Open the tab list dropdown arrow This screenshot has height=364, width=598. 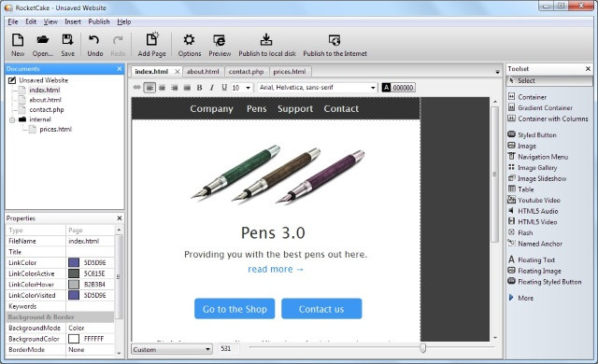pos(497,72)
